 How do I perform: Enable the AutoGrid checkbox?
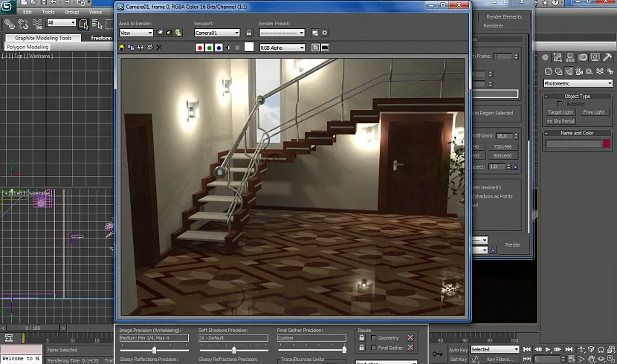pyautogui.click(x=561, y=104)
